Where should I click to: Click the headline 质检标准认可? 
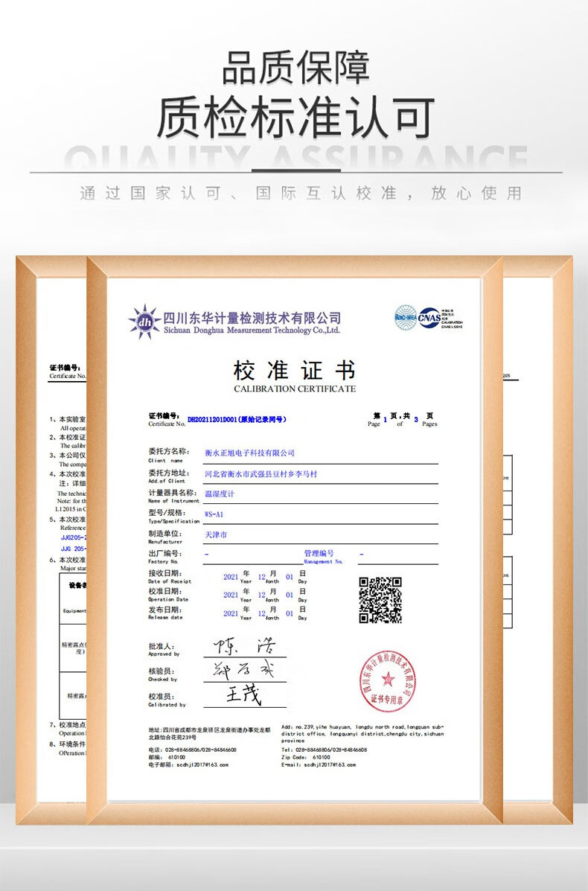(x=295, y=118)
